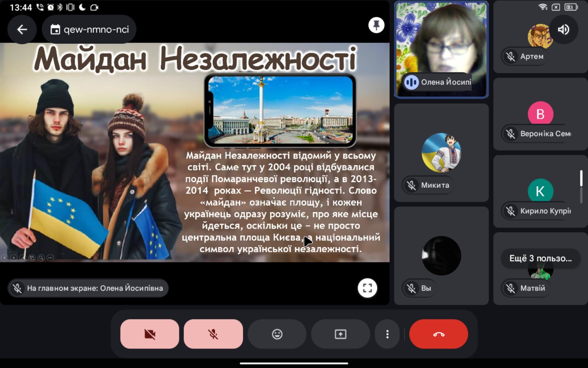
Task: Open the three-dot more options menu
Action: click(387, 334)
